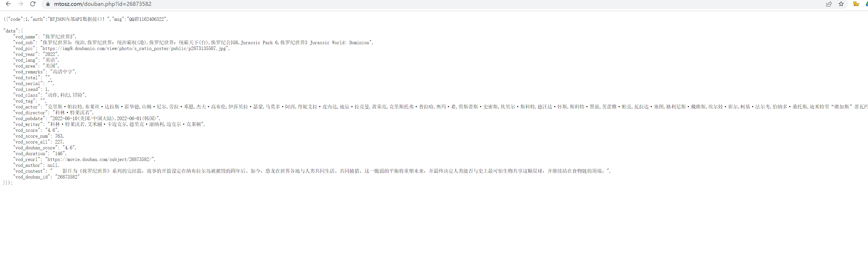
Task: Select the vod_class value 动作,科幻,冒险
Action: 65,95
